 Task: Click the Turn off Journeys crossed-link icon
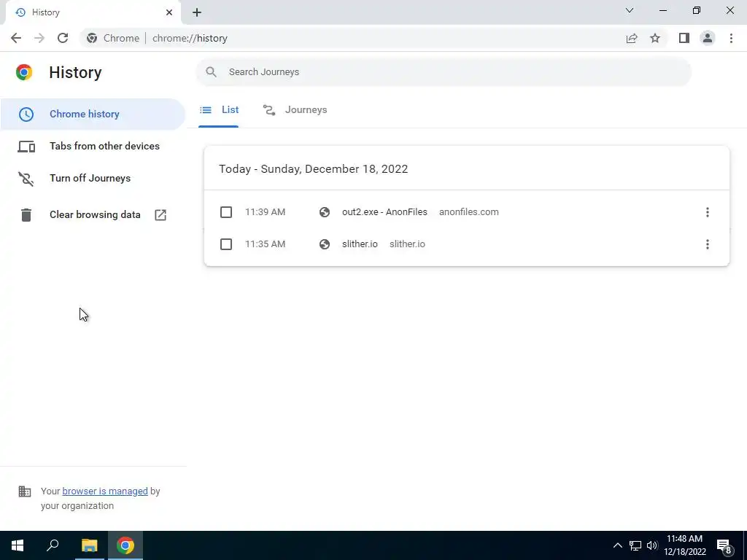tap(26, 179)
